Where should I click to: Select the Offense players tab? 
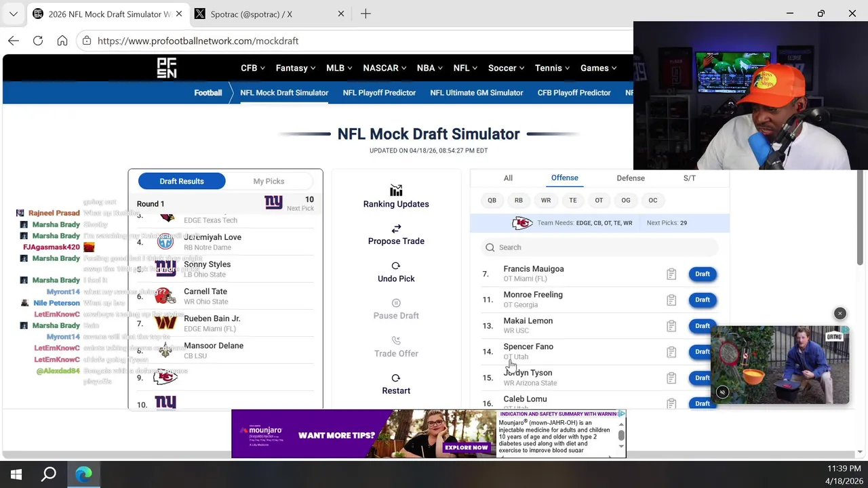tap(565, 178)
